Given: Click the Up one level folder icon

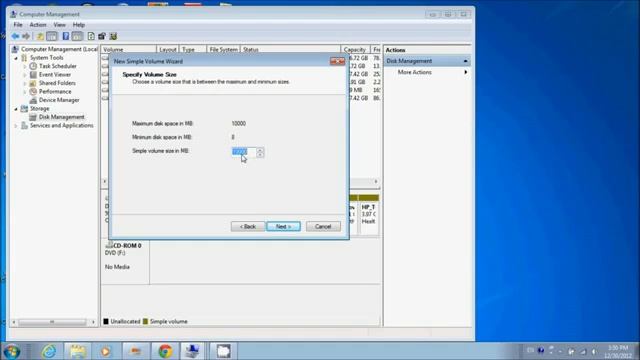Looking at the screenshot, I should [x=40, y=36].
